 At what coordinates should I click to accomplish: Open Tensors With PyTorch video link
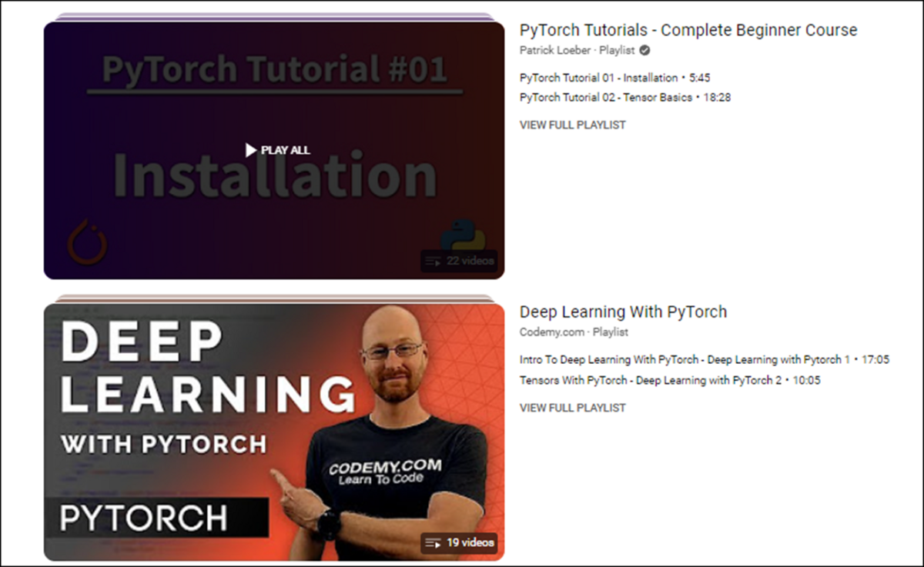coord(651,380)
